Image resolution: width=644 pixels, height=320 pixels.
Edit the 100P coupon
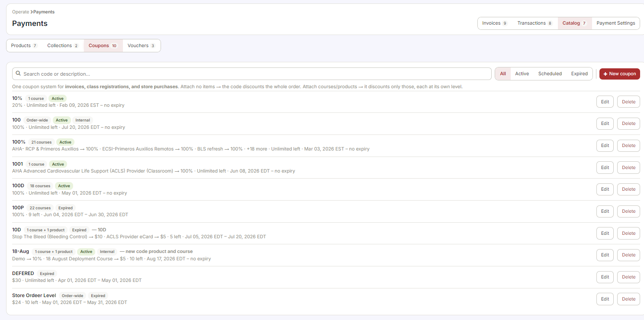coord(605,211)
